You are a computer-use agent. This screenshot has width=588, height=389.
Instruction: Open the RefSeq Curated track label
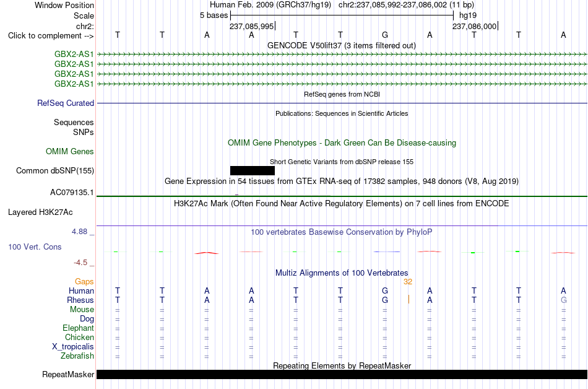coord(65,103)
